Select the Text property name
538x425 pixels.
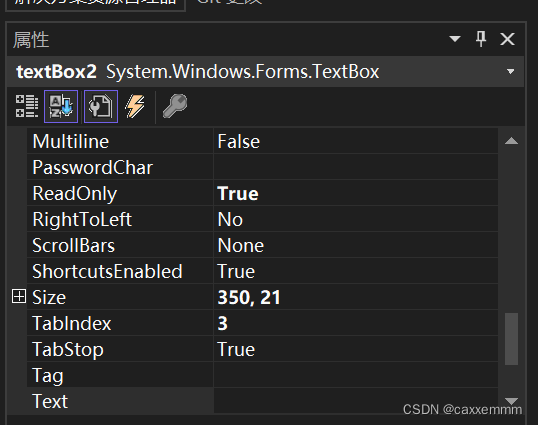(50, 401)
